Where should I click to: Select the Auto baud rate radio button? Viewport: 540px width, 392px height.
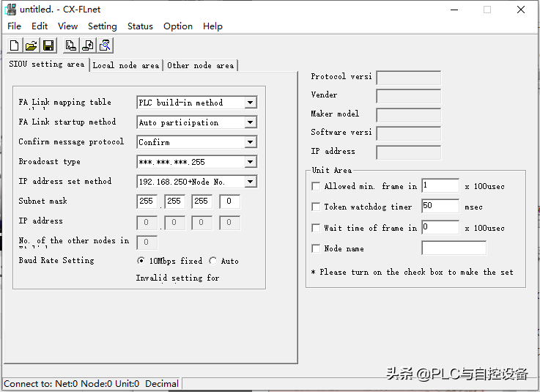click(x=213, y=261)
